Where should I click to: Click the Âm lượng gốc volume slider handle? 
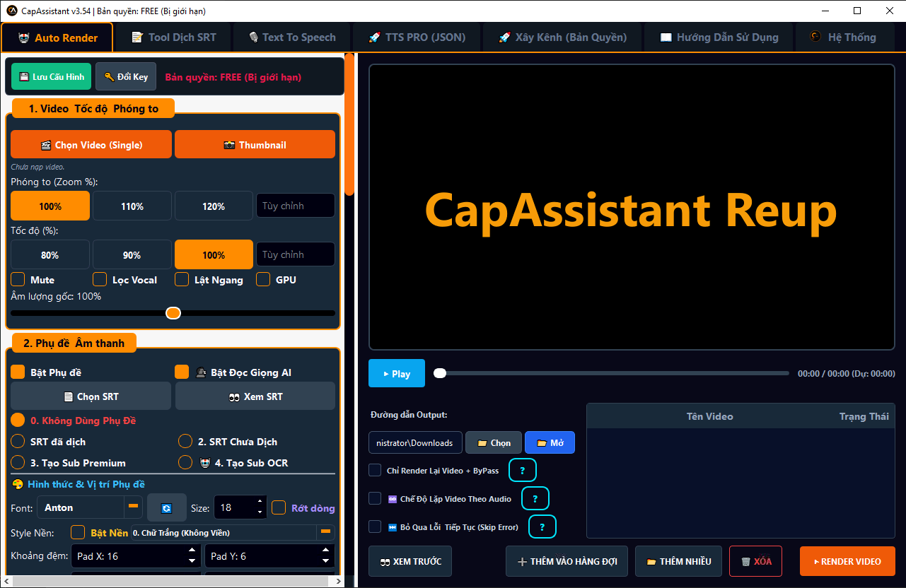tap(173, 312)
